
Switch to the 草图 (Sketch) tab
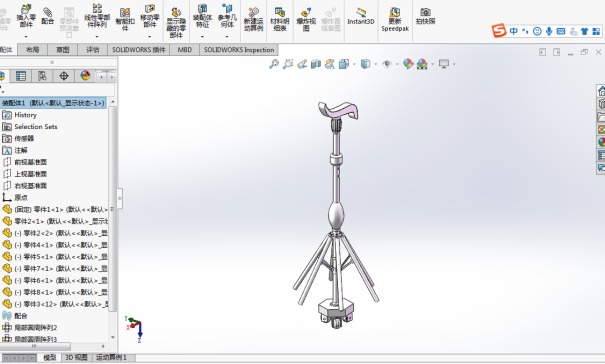coord(63,50)
